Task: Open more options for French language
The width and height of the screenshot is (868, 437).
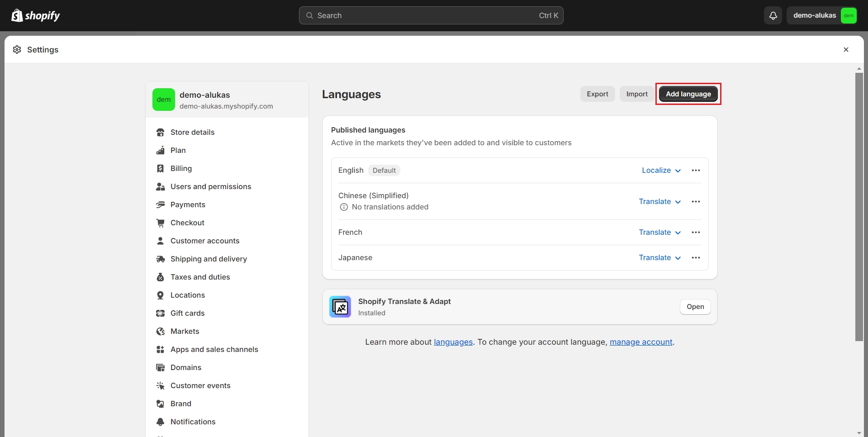Action: [696, 233]
